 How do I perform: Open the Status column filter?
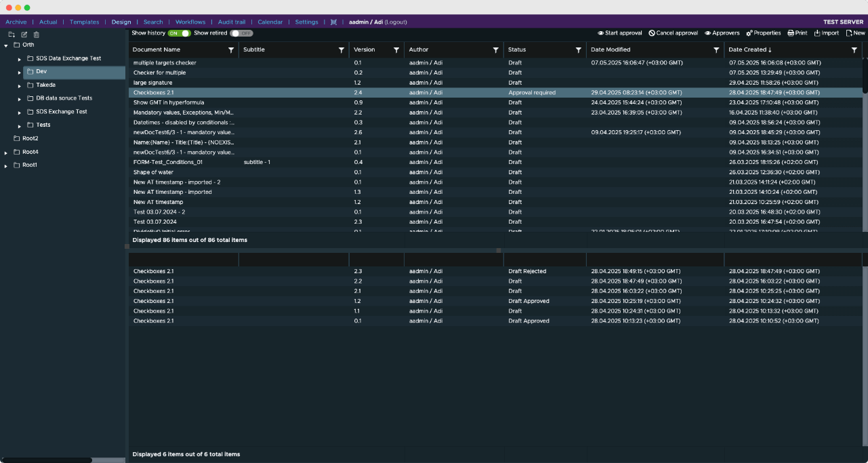point(579,49)
